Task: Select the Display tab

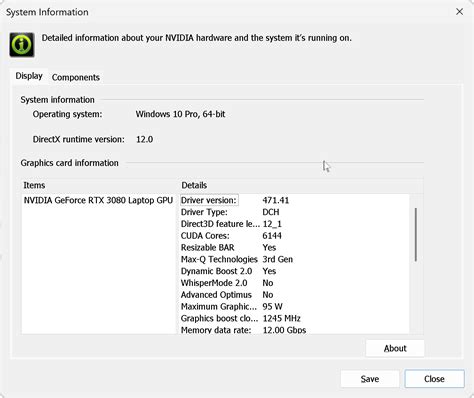Action: tap(29, 76)
